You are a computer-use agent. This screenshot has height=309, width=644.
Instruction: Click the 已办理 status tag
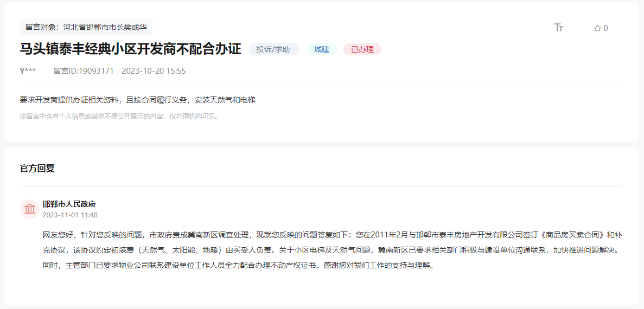[x=362, y=49]
